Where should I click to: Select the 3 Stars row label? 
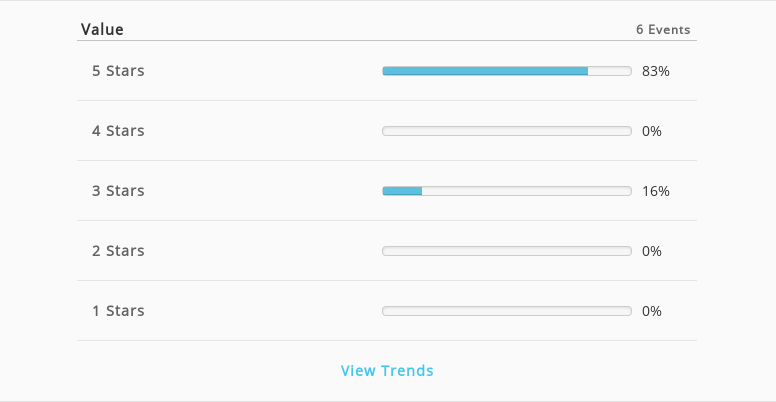[118, 191]
